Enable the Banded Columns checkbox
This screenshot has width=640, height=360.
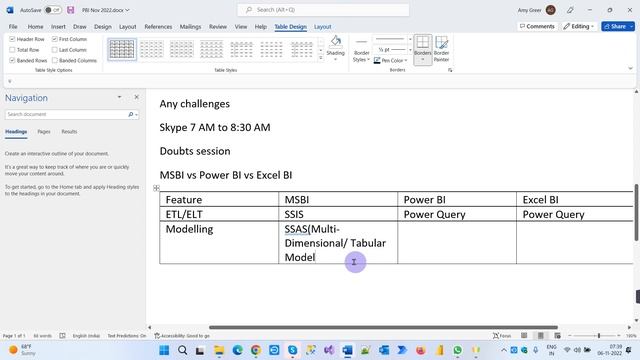pyautogui.click(x=55, y=60)
